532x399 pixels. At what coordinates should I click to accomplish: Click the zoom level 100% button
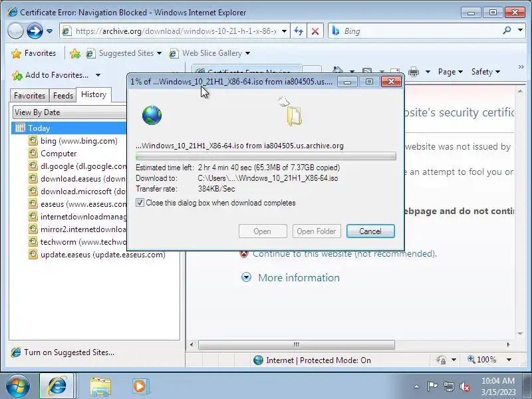pyautogui.click(x=482, y=360)
